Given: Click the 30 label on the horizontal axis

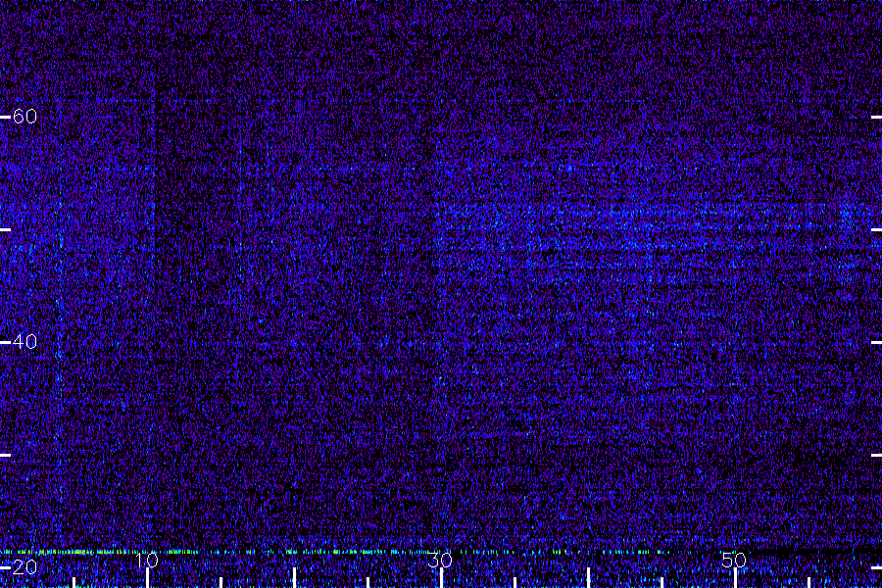Looking at the screenshot, I should [x=440, y=560].
